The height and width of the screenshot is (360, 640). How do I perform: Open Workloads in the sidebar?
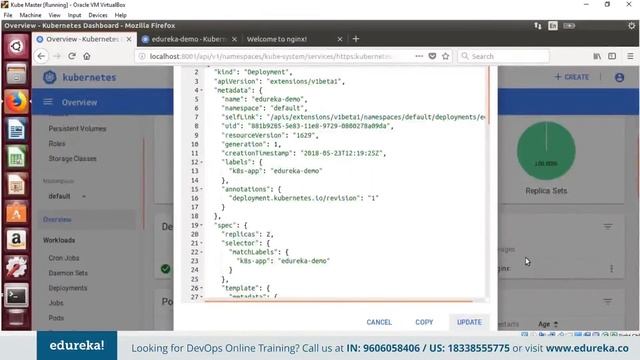[x=59, y=240]
